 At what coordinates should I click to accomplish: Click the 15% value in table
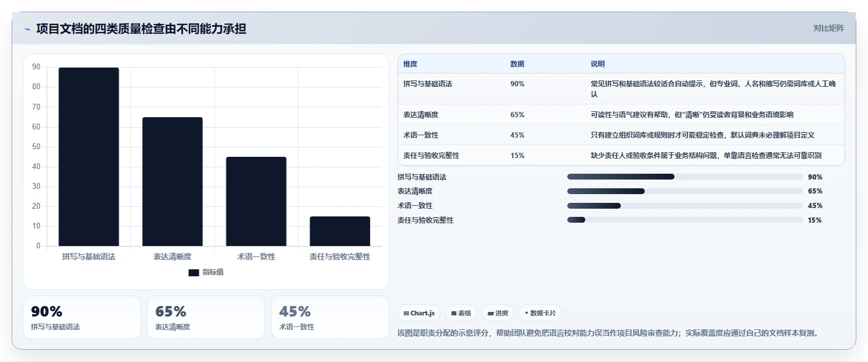517,156
